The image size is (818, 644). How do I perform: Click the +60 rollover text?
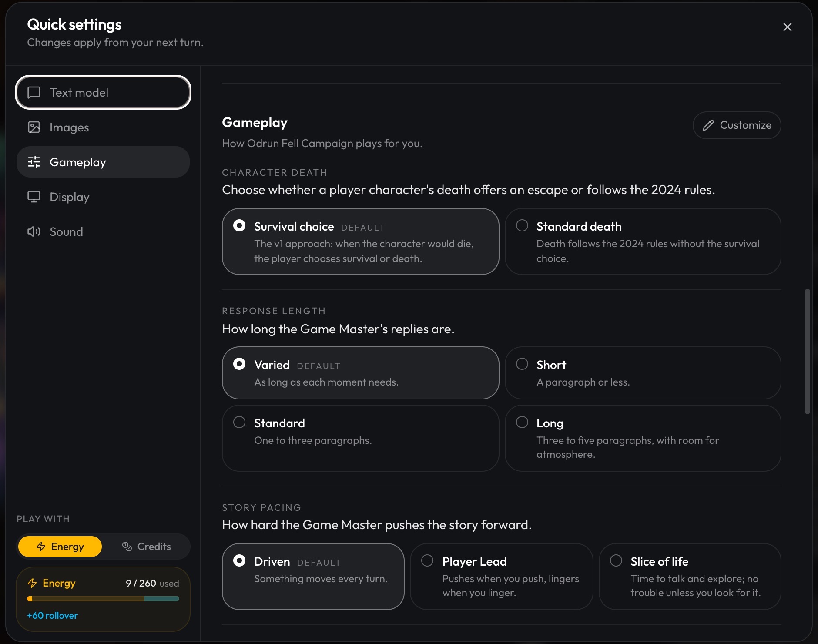[x=52, y=615]
